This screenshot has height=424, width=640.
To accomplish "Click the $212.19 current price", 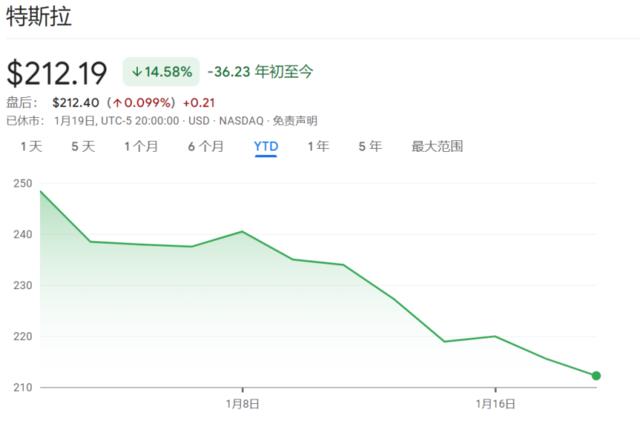I will coord(59,73).
